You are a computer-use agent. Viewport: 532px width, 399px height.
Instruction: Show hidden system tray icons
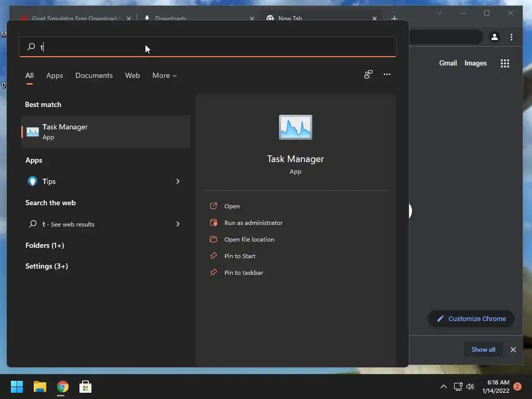[x=444, y=387]
